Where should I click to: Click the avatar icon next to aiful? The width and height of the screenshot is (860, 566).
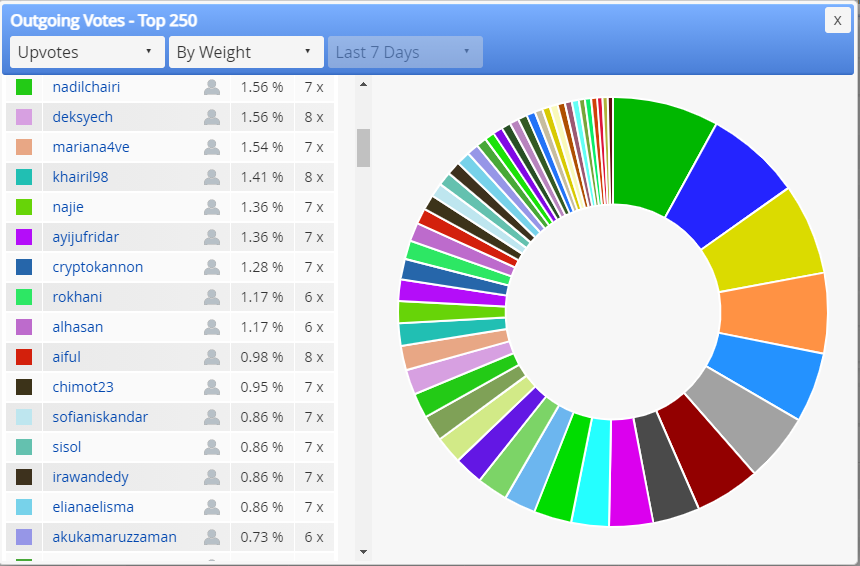[x=212, y=357]
